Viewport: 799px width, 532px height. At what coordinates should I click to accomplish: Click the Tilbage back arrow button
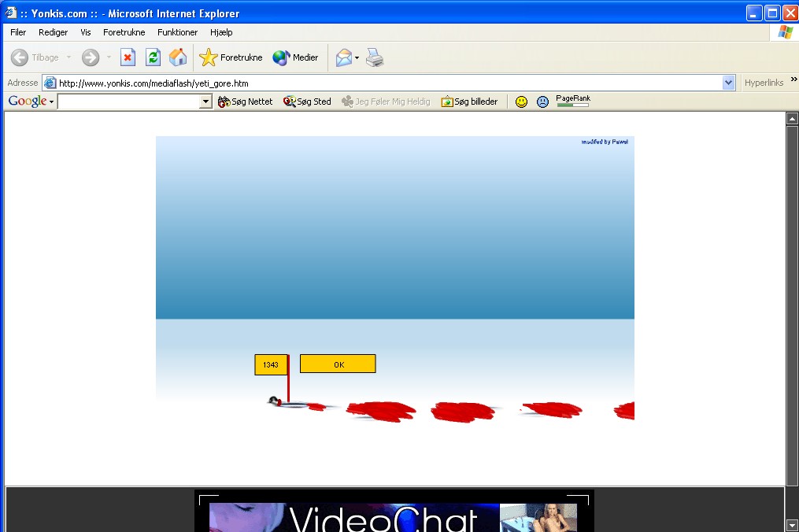[35, 57]
